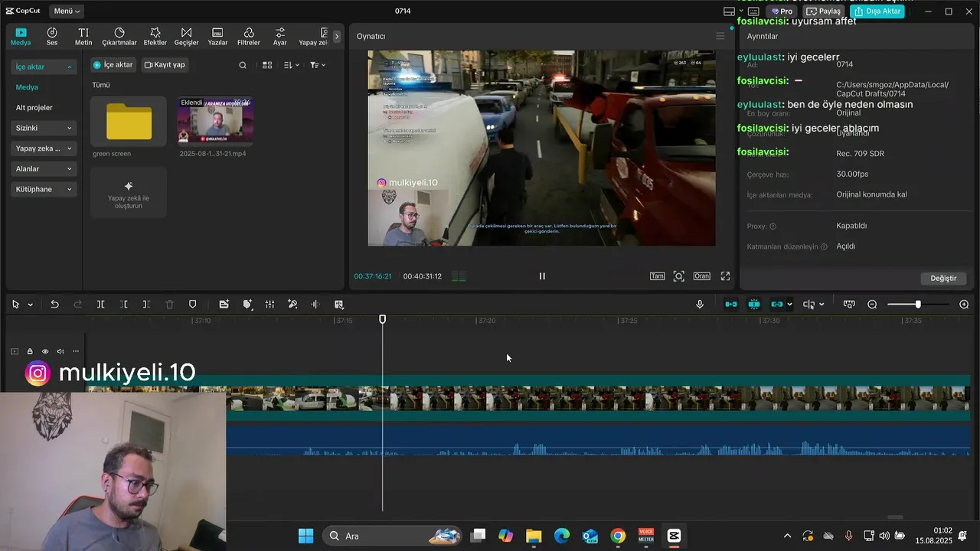Open the Metin text tab
Viewport: 980px width, 551px height.
(x=83, y=37)
